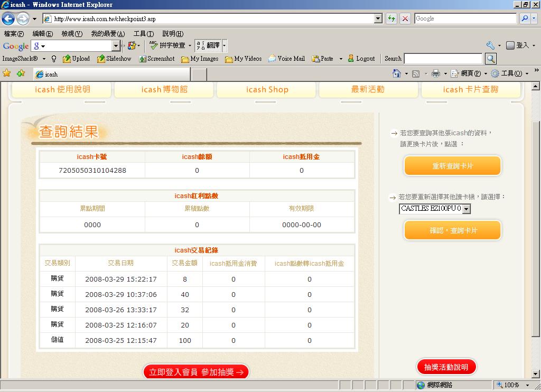
Task: Go to the home page icon
Action: (x=397, y=73)
